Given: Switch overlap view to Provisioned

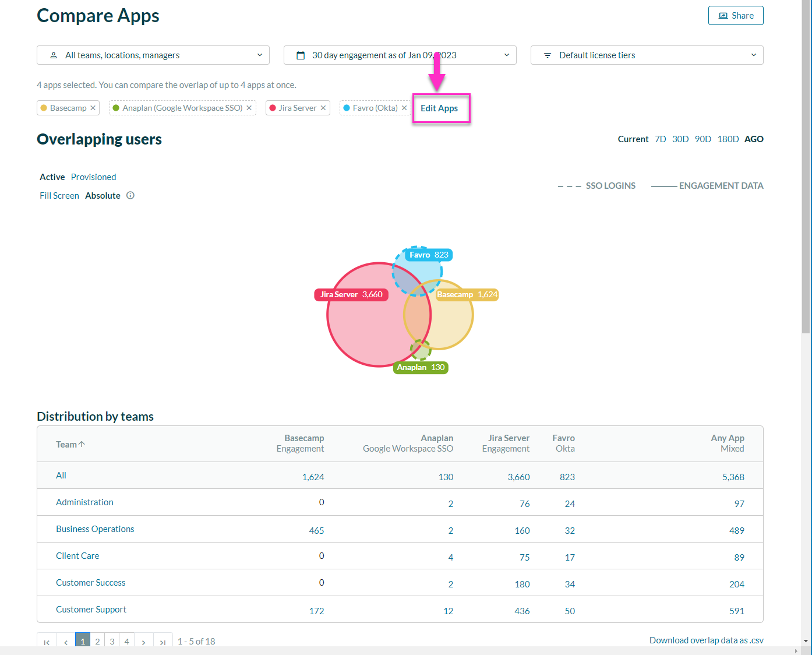Looking at the screenshot, I should [93, 177].
